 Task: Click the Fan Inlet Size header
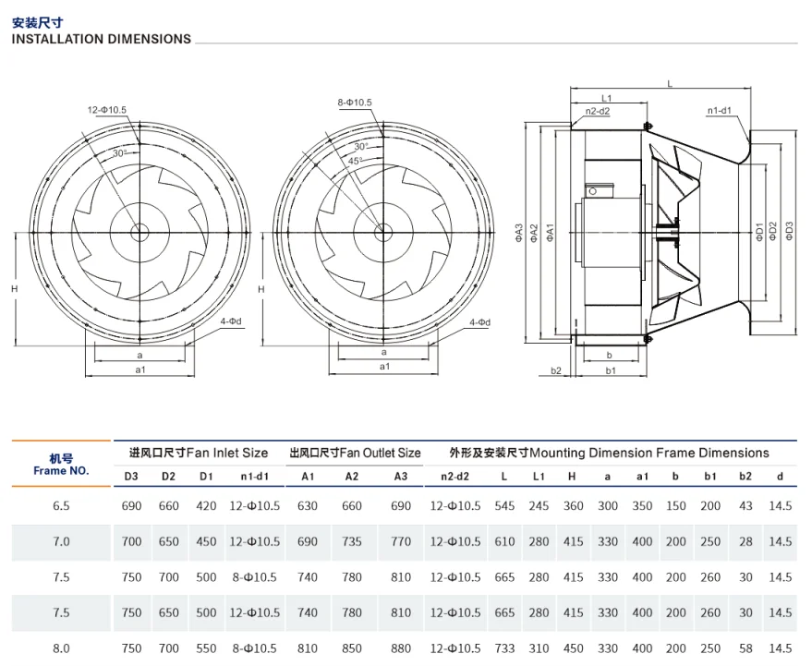pyautogui.click(x=199, y=454)
